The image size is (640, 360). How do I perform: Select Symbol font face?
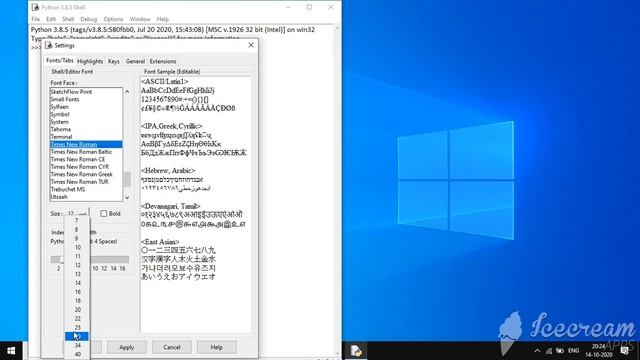86,114
